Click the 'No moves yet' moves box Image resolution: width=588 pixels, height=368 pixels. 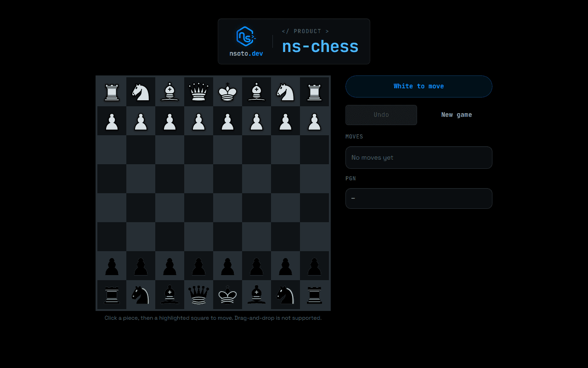[419, 157]
